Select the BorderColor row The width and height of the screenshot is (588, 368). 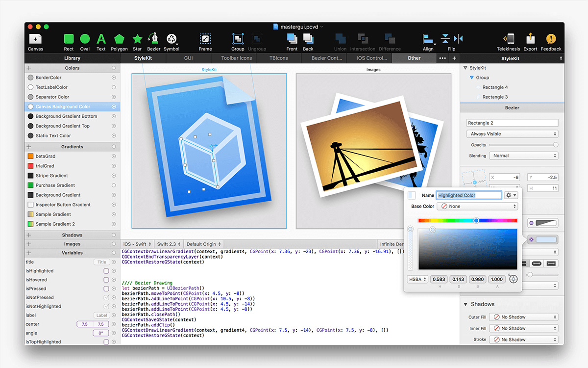tap(73, 78)
